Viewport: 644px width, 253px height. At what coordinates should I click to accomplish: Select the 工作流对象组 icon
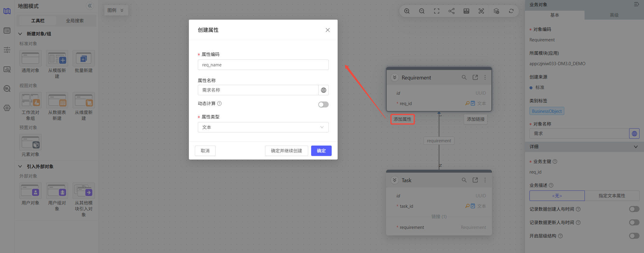coord(30,100)
